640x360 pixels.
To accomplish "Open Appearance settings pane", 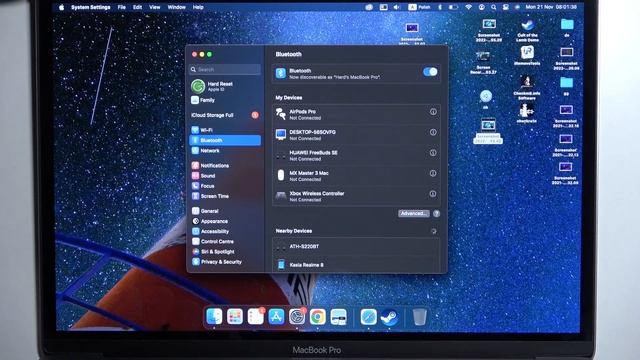I will [x=225, y=221].
